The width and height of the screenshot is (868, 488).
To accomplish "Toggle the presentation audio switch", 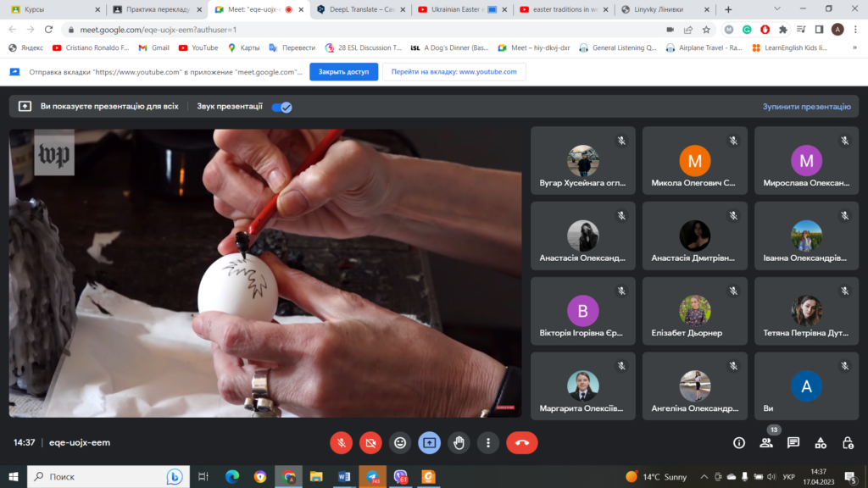I will click(281, 107).
